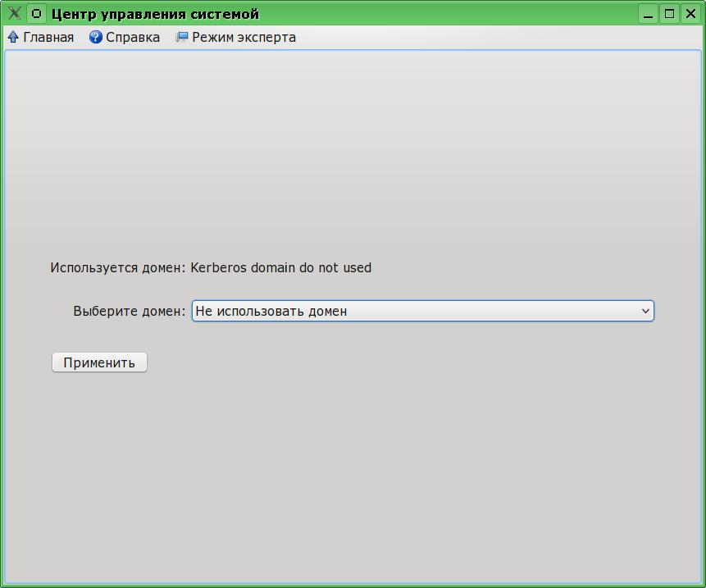
Task: Click the 'Используется домен:' label
Action: [x=118, y=267]
